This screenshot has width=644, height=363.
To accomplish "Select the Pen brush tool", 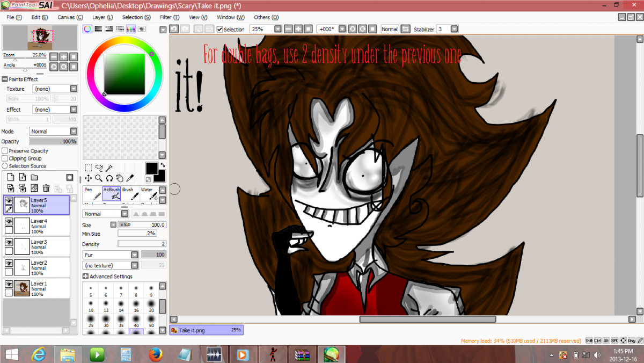I will (92, 193).
